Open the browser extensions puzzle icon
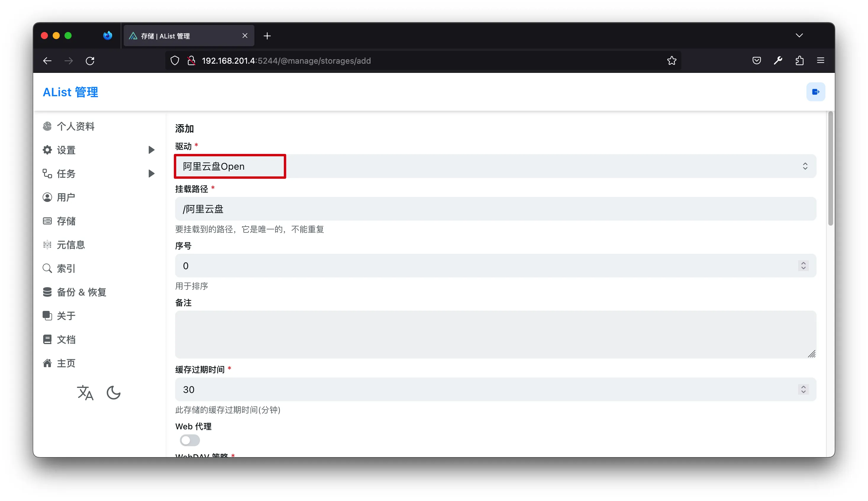 [799, 61]
